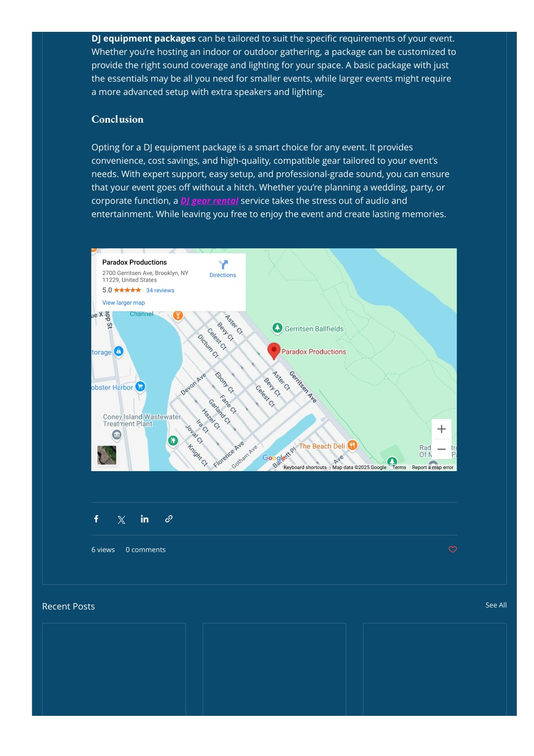The image size is (534, 756).
Task: Copy the post link icon
Action: click(x=169, y=519)
